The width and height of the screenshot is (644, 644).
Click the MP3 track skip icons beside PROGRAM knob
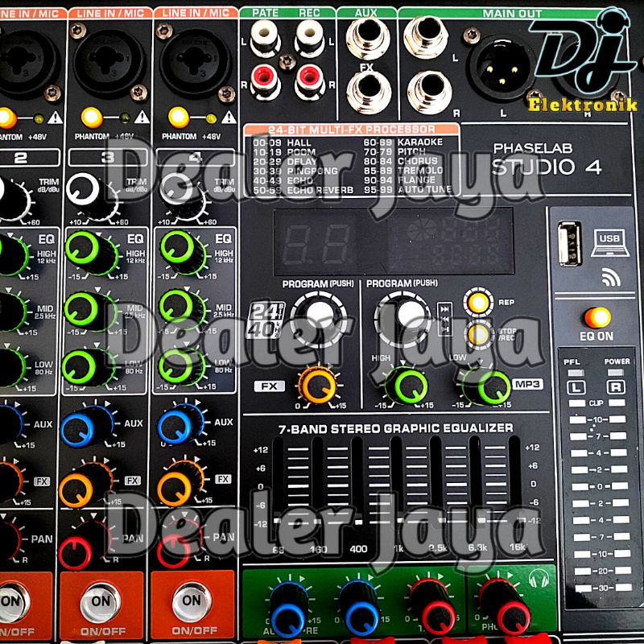[x=445, y=319]
